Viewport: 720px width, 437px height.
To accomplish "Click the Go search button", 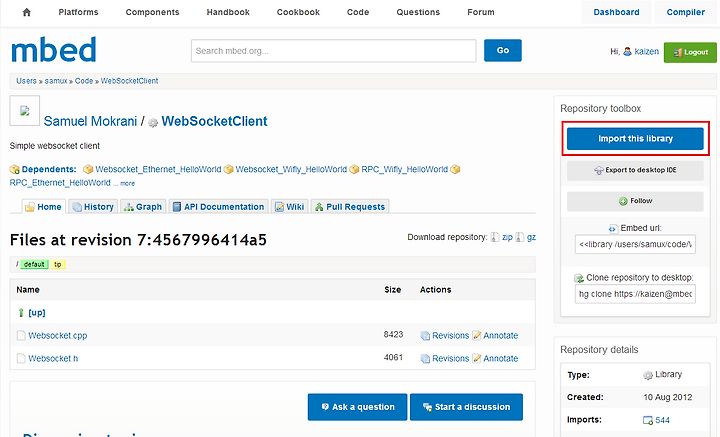I will pyautogui.click(x=503, y=50).
